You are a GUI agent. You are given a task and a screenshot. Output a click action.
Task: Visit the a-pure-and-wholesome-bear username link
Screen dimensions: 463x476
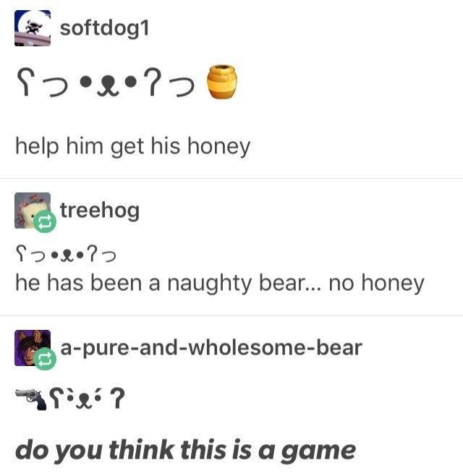tap(211, 348)
